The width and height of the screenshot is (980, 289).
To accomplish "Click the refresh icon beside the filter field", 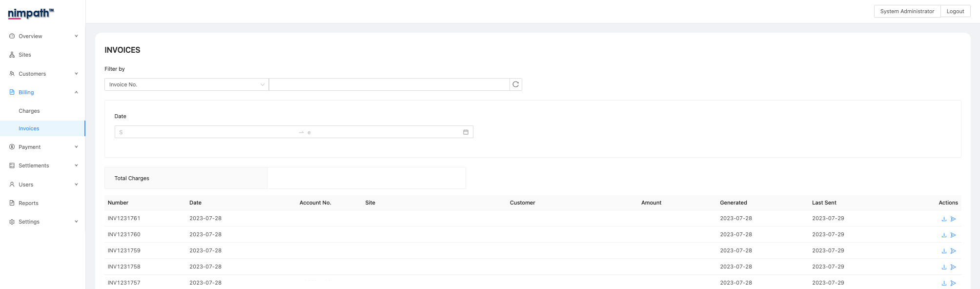I will tap(515, 84).
